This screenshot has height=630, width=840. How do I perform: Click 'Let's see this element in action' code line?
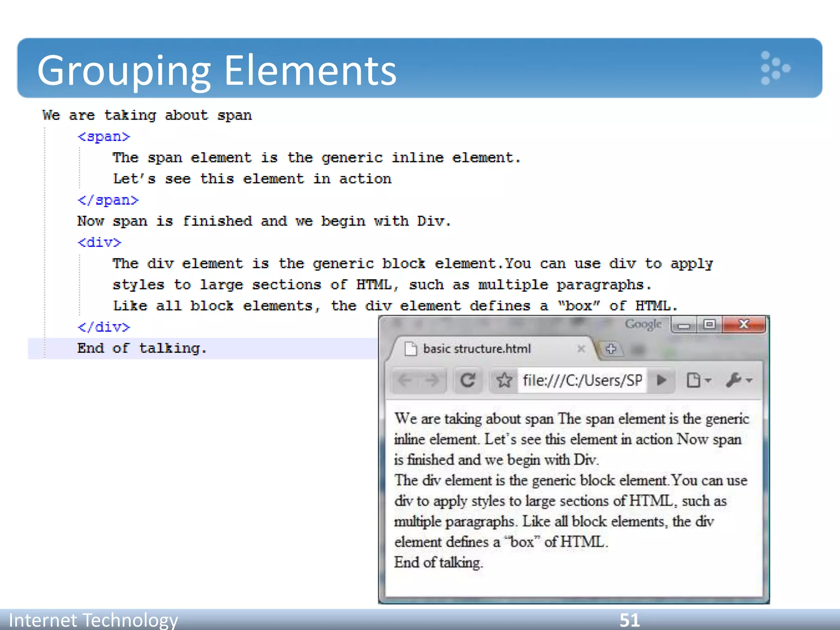point(252,179)
